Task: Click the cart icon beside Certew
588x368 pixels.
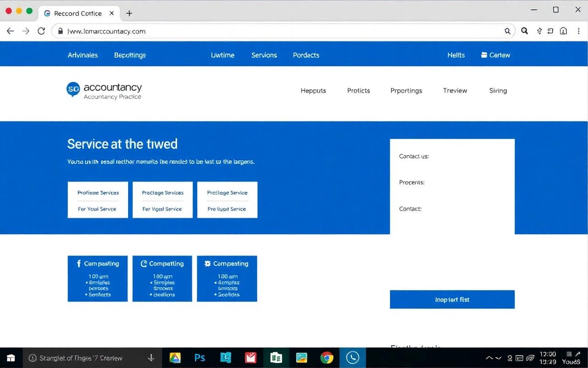Action: [x=484, y=55]
